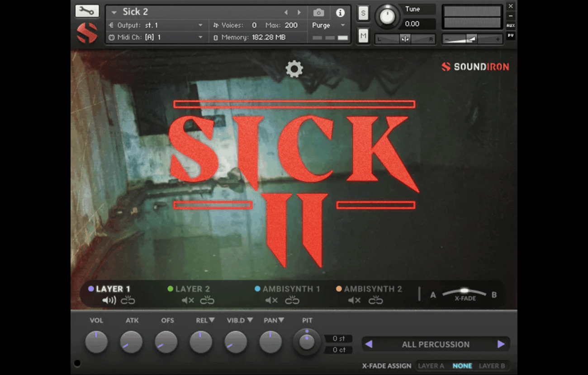Click the memory chip icon

pyautogui.click(x=215, y=37)
